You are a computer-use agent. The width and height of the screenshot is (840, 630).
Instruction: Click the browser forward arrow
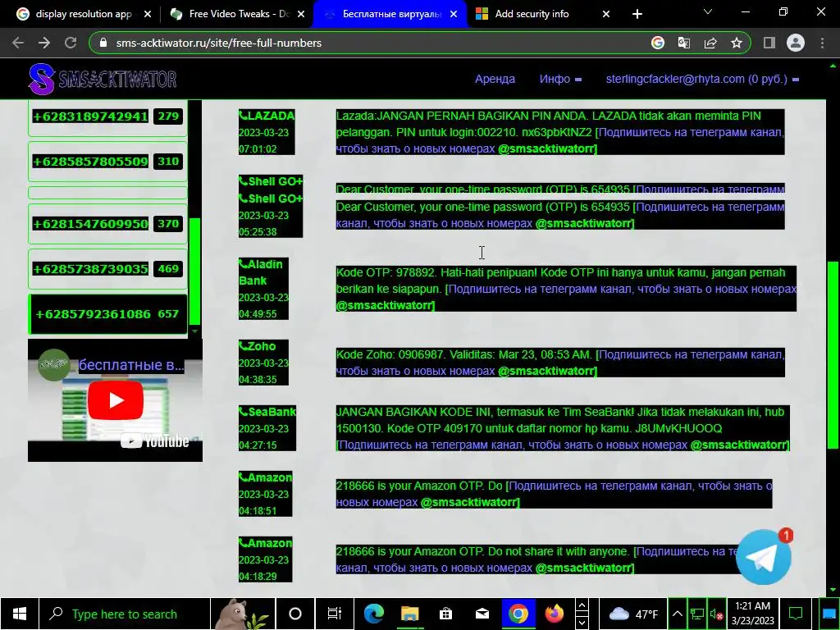pos(44,43)
